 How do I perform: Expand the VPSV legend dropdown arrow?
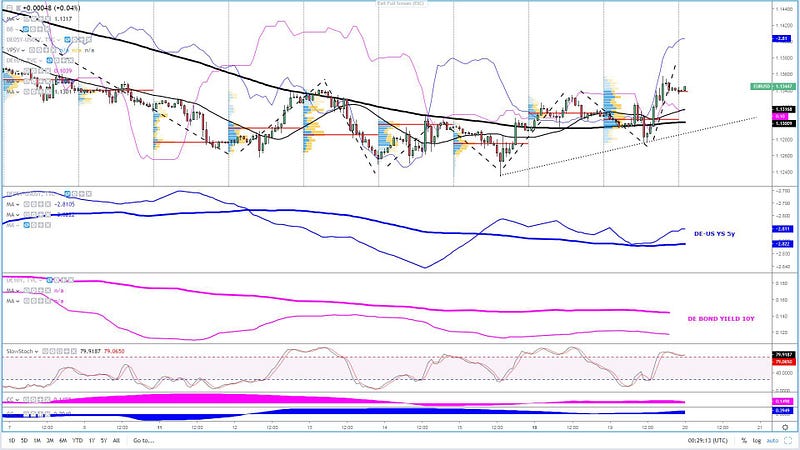pyautogui.click(x=23, y=51)
